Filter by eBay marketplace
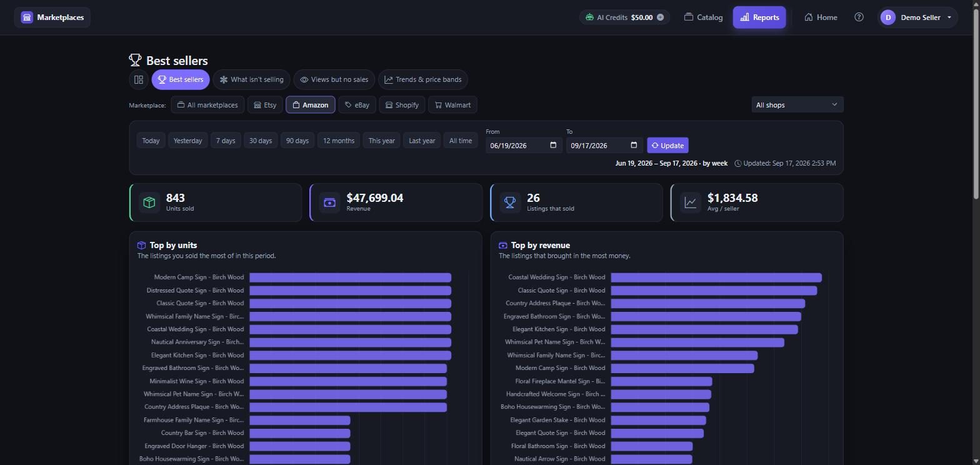Image resolution: width=980 pixels, height=465 pixels. pyautogui.click(x=357, y=105)
